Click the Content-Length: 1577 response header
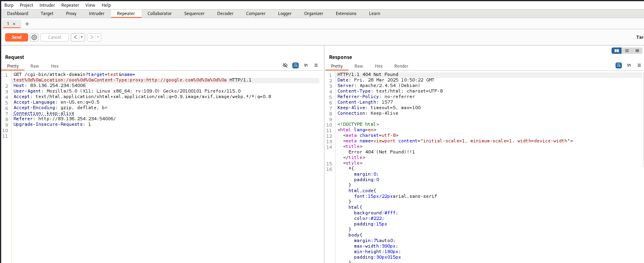This screenshot has height=263, width=644. pos(365,102)
